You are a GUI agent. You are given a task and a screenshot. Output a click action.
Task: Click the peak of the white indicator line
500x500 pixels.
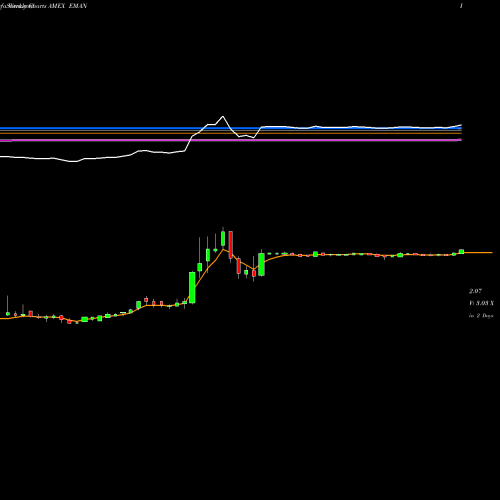click(x=223, y=117)
